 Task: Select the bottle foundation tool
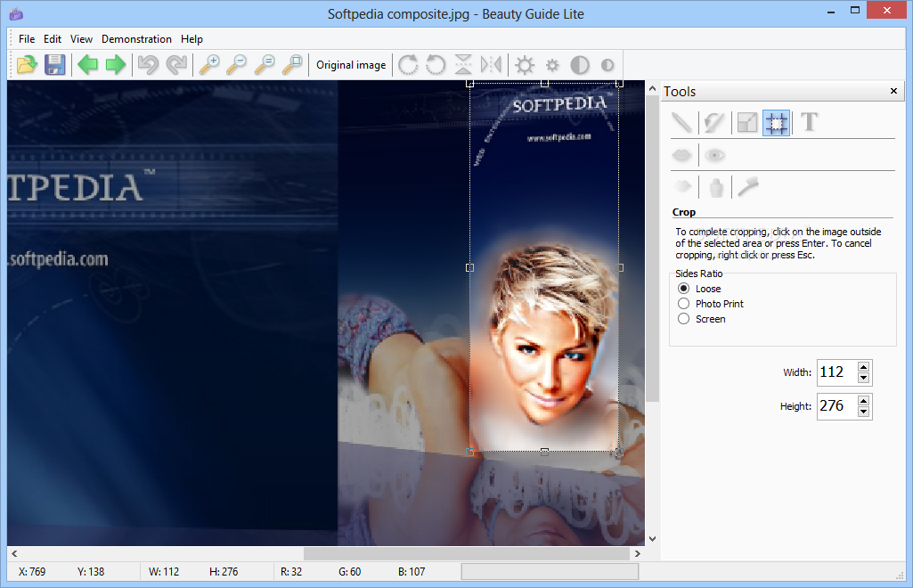(716, 187)
